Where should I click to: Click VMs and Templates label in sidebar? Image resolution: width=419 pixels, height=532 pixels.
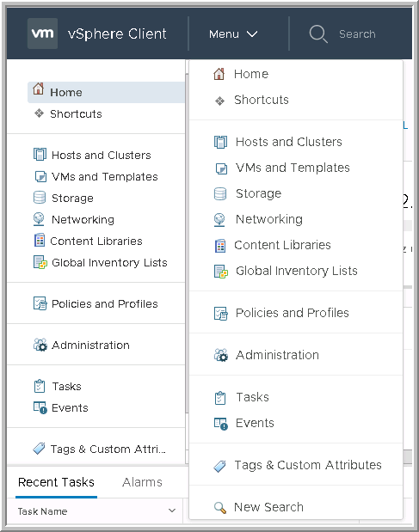[105, 176]
